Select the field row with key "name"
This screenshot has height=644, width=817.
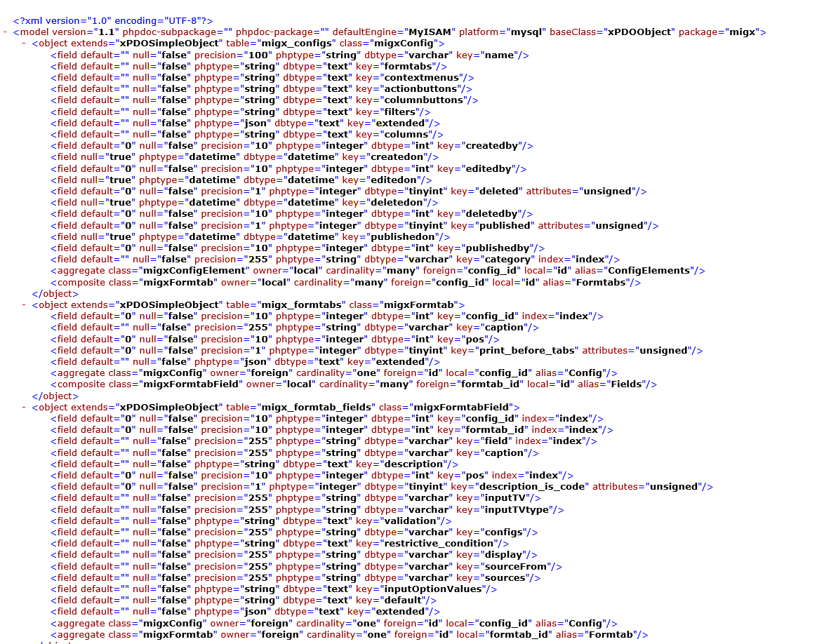[x=290, y=55]
